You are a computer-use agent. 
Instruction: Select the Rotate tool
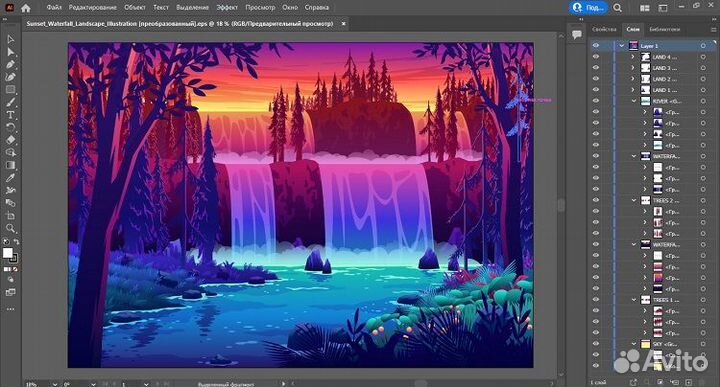[x=11, y=127]
